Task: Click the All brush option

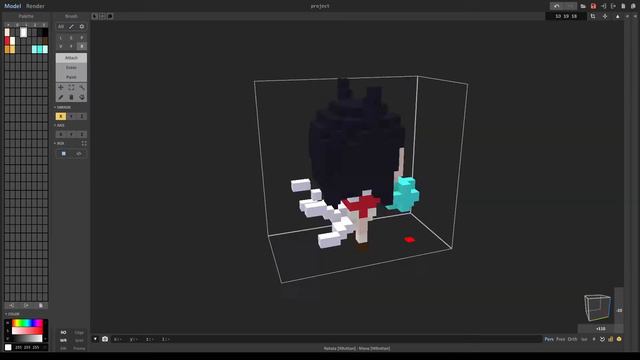Action: click(x=61, y=27)
